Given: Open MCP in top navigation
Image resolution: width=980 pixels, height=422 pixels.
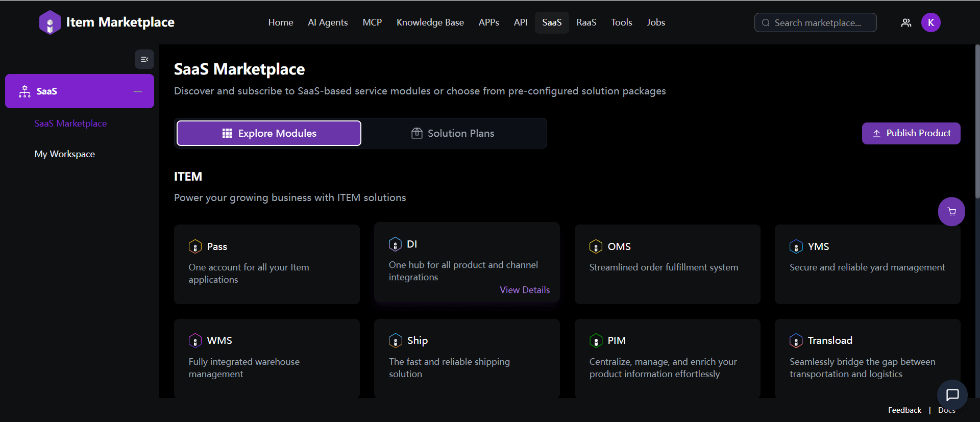Looking at the screenshot, I should (372, 22).
